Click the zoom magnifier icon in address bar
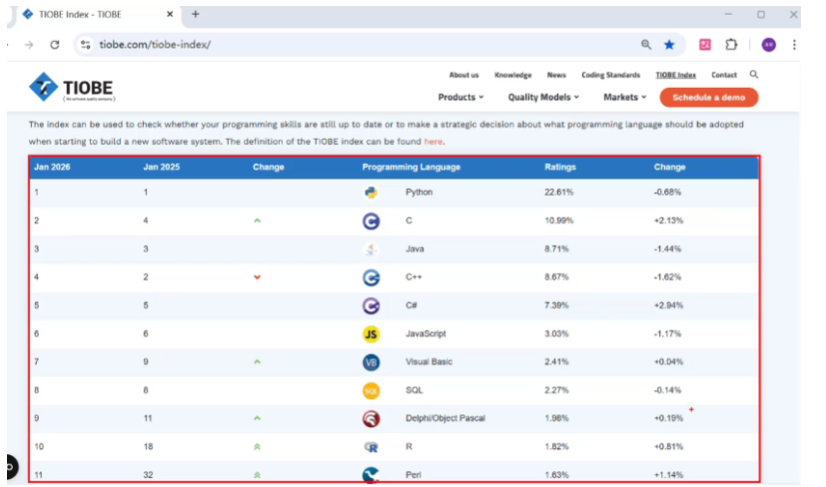 click(x=646, y=45)
